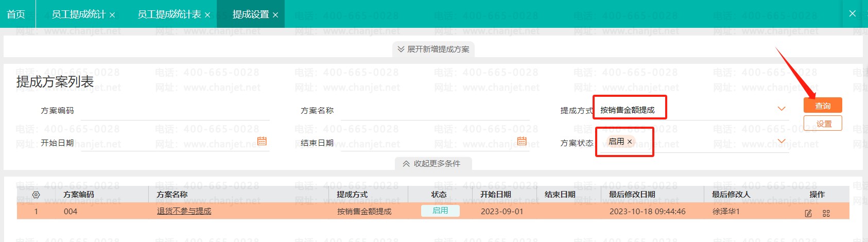This screenshot has width=868, height=242.
Task: Close the 员工提成统计 tab
Action: coord(112,15)
